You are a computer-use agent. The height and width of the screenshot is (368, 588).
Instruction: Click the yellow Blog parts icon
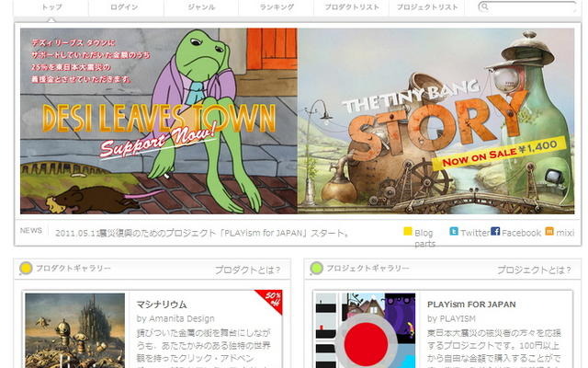[408, 231]
